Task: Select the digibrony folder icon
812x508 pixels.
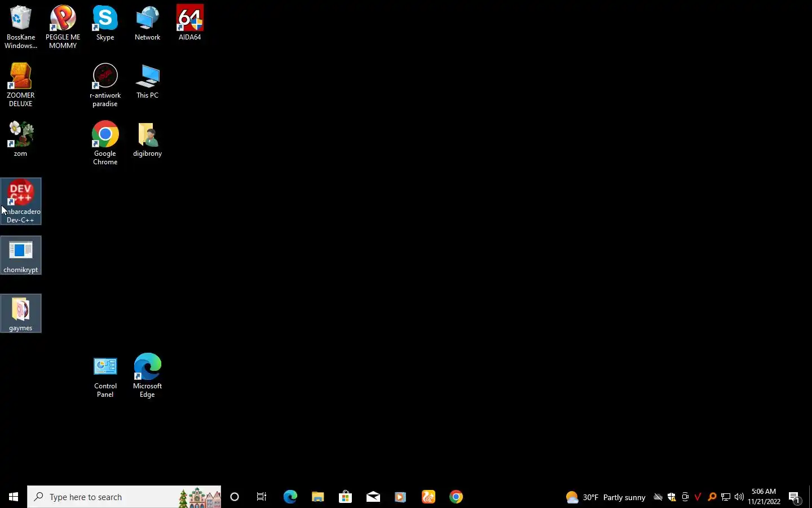Action: tap(147, 139)
